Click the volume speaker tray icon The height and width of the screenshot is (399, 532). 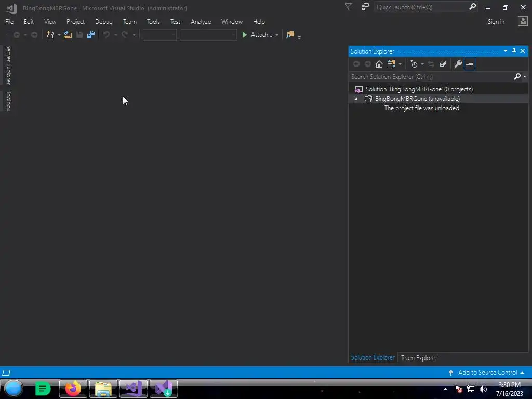tap(483, 389)
